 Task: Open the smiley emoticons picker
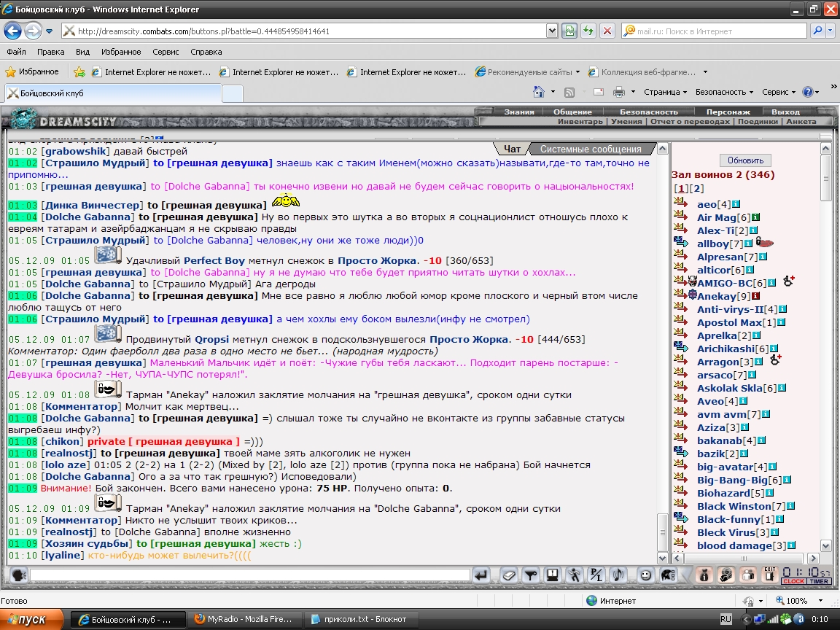pos(646,575)
